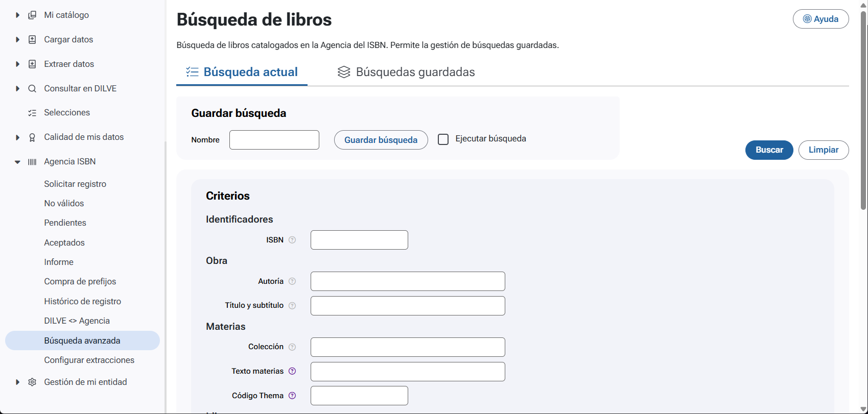
Task: Open the Código Thema help icon
Action: pos(292,396)
